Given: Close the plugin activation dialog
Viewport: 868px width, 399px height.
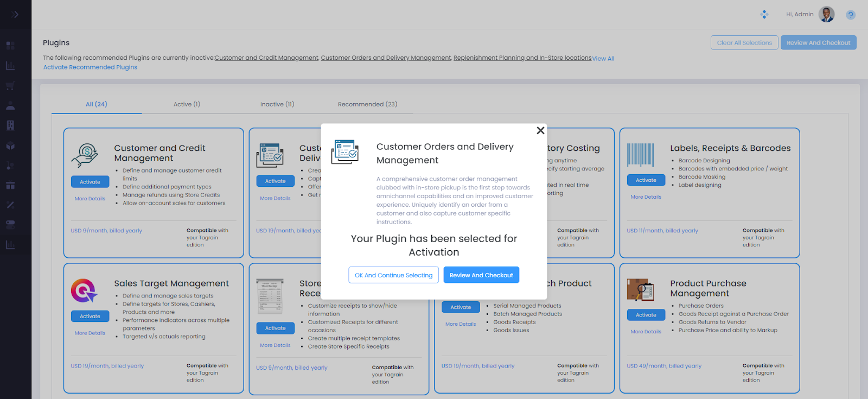Looking at the screenshot, I should [x=540, y=130].
